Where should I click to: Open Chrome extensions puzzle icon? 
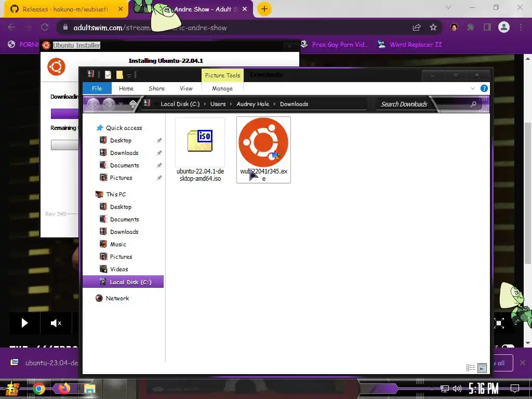(470, 27)
